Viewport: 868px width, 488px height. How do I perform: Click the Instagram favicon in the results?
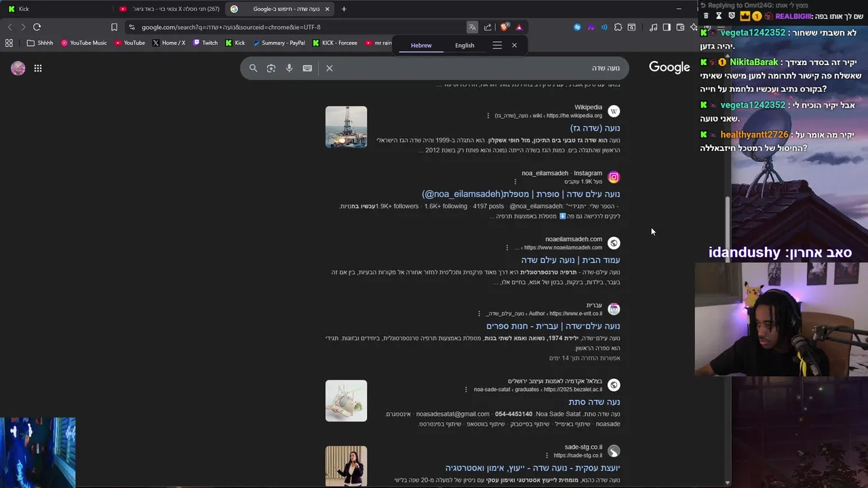click(x=614, y=177)
